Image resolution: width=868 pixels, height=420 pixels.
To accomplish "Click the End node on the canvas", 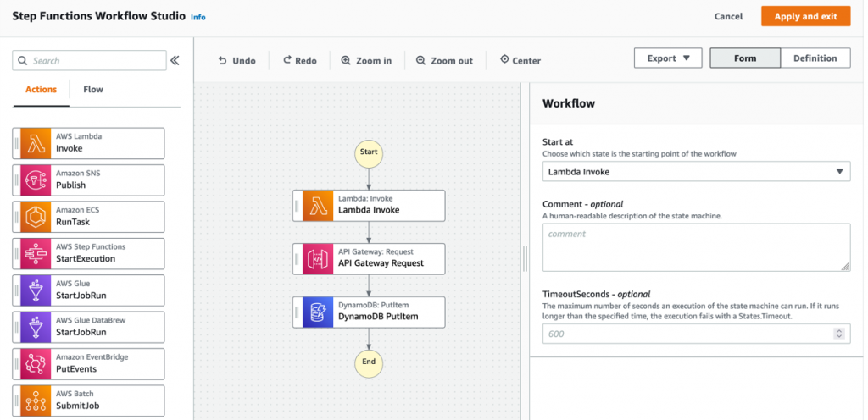I will point(369,362).
